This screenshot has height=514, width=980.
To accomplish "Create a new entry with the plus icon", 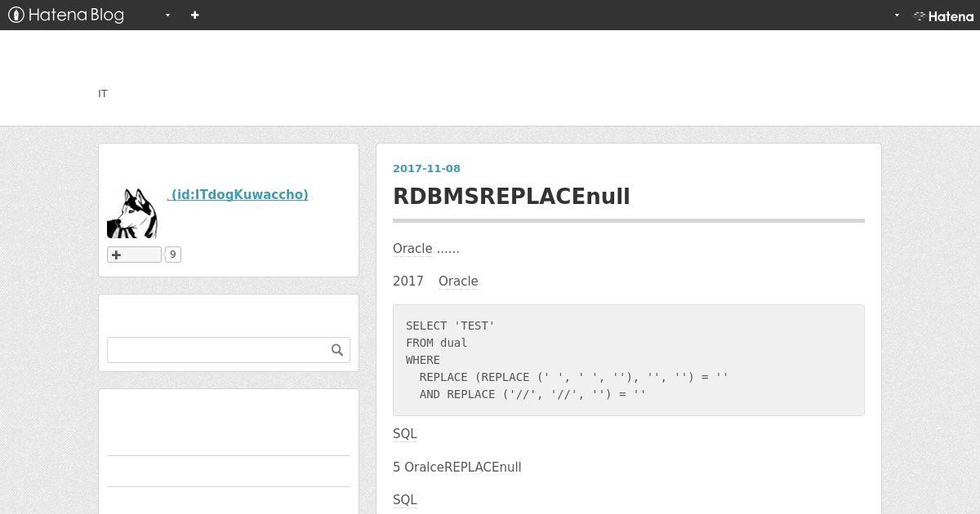I will [x=194, y=15].
